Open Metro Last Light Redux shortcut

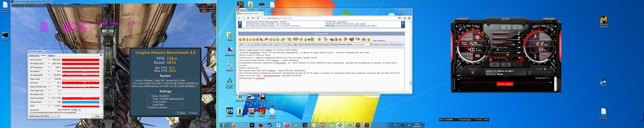[x=604, y=22]
